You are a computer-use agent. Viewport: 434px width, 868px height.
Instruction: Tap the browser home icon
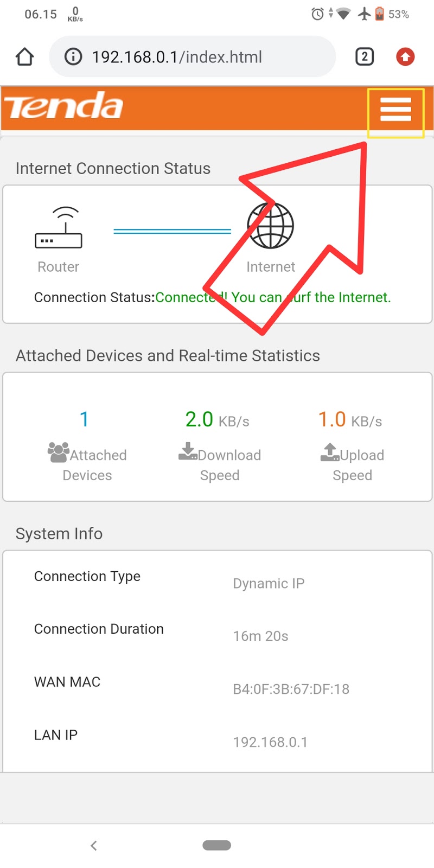25,57
